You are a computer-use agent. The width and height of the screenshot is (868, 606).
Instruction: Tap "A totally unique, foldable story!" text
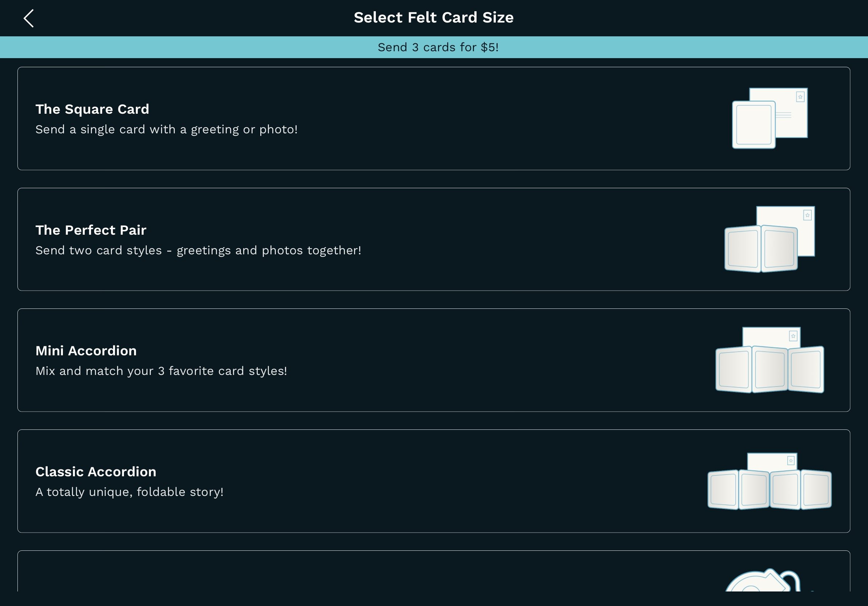point(129,492)
